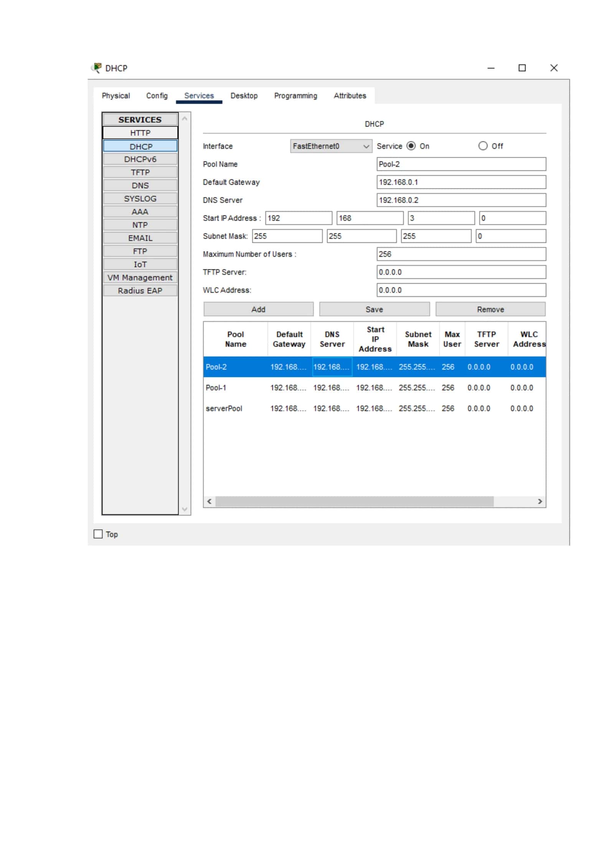
Task: Click the DNS Server column header
Action: [332, 339]
